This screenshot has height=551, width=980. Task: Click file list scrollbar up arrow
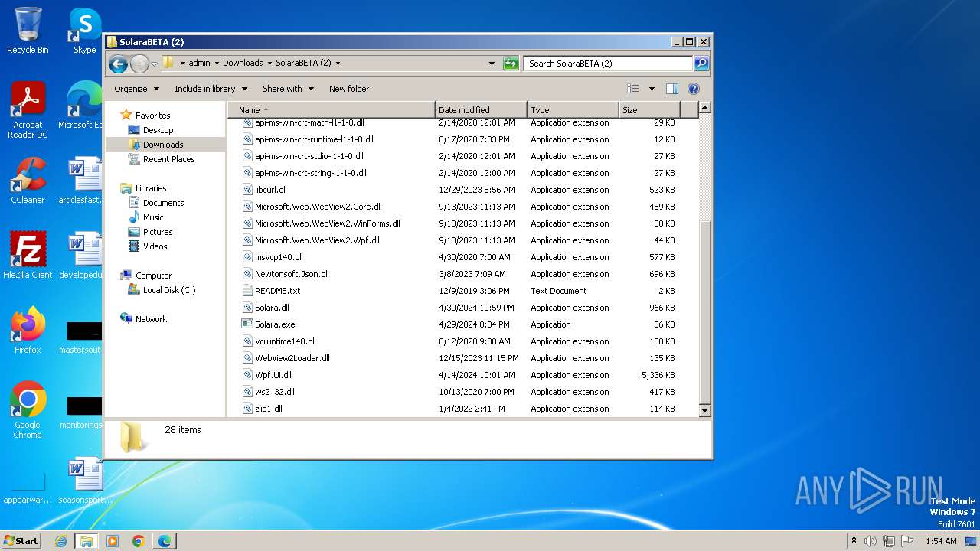point(705,108)
